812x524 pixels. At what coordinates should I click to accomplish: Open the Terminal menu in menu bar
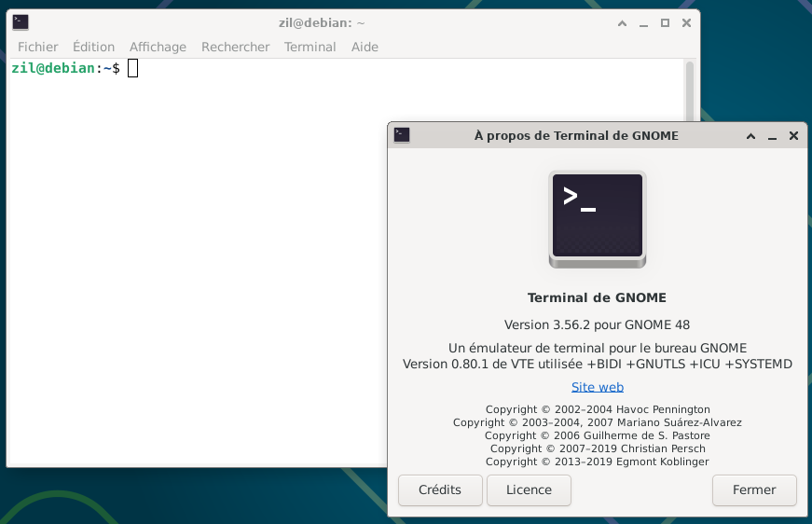tap(310, 48)
